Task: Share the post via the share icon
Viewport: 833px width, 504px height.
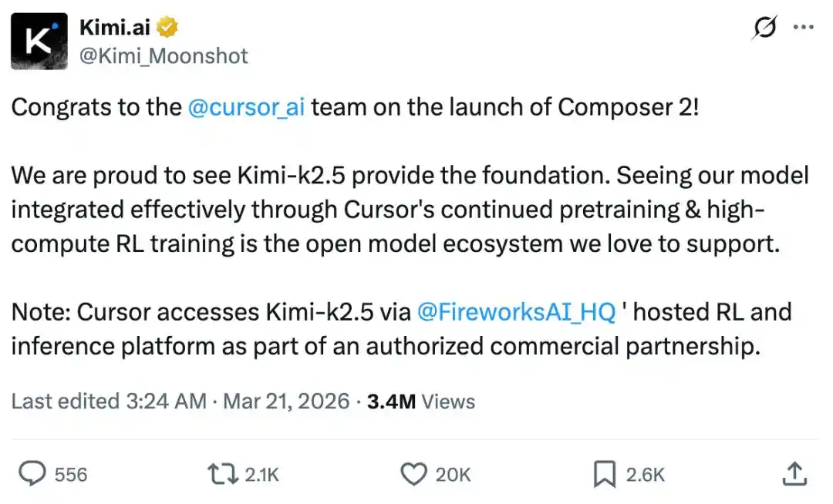Action: (x=794, y=475)
